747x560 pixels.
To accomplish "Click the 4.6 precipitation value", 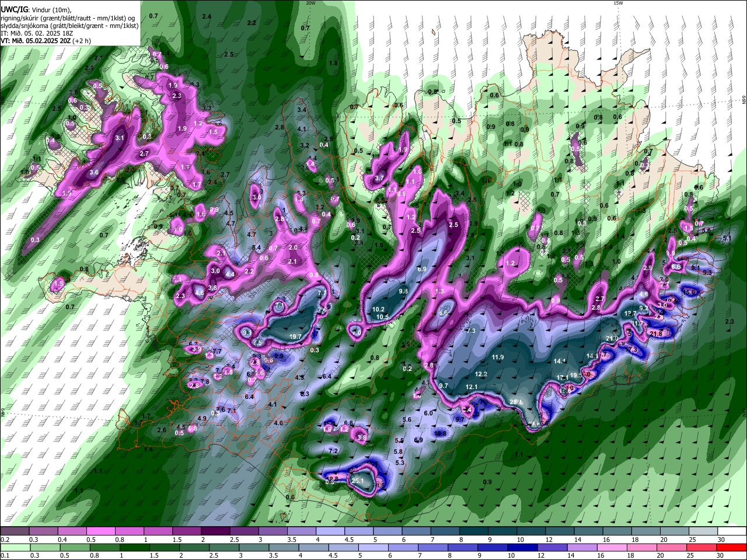I will (x=278, y=423).
